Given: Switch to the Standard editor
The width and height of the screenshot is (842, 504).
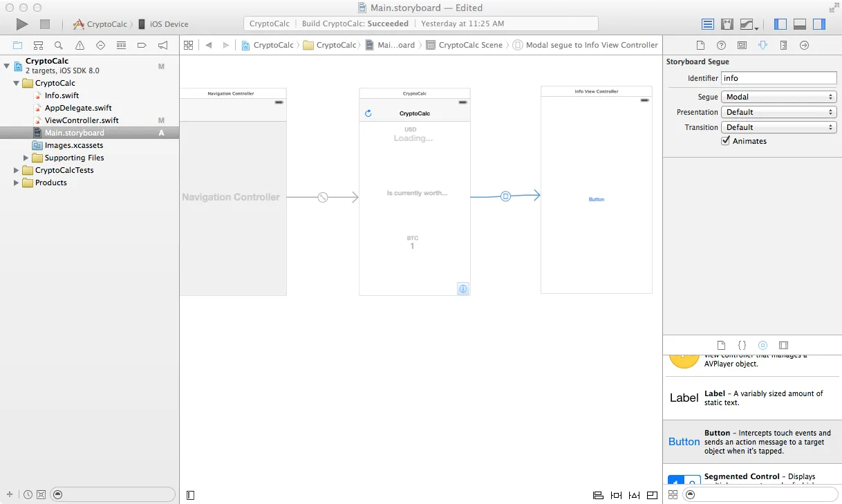Looking at the screenshot, I should 708,24.
